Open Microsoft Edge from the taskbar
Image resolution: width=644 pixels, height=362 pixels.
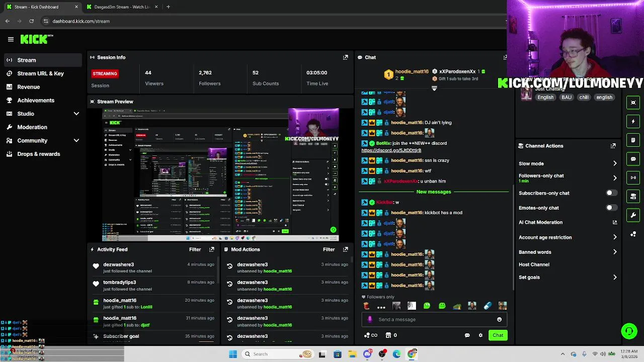pos(397,354)
